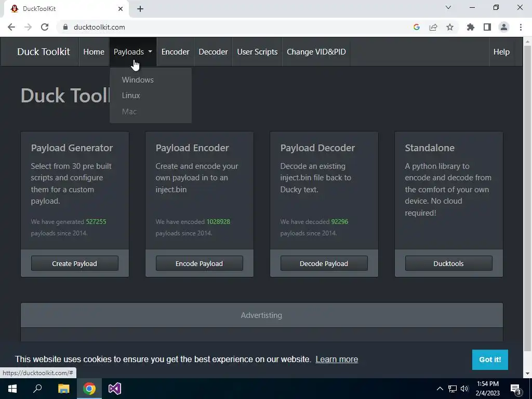Open the tab search chevron
The image size is (532, 399).
click(448, 7)
